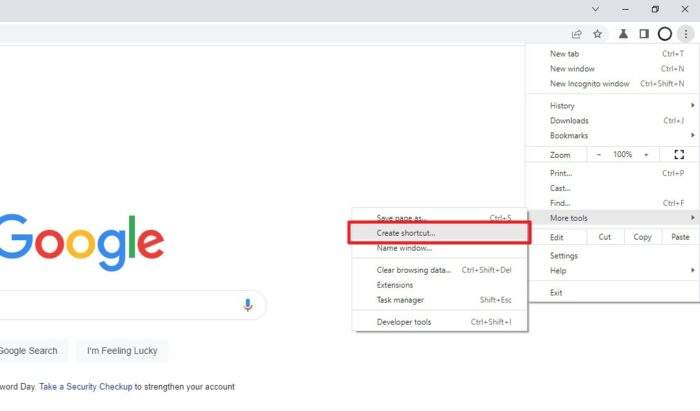Select New window menu item
The image size is (700, 411).
point(612,69)
